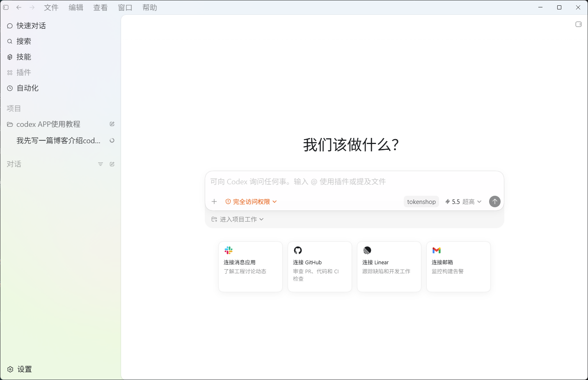Open the 连接邮箱 Gmail card

point(458,267)
